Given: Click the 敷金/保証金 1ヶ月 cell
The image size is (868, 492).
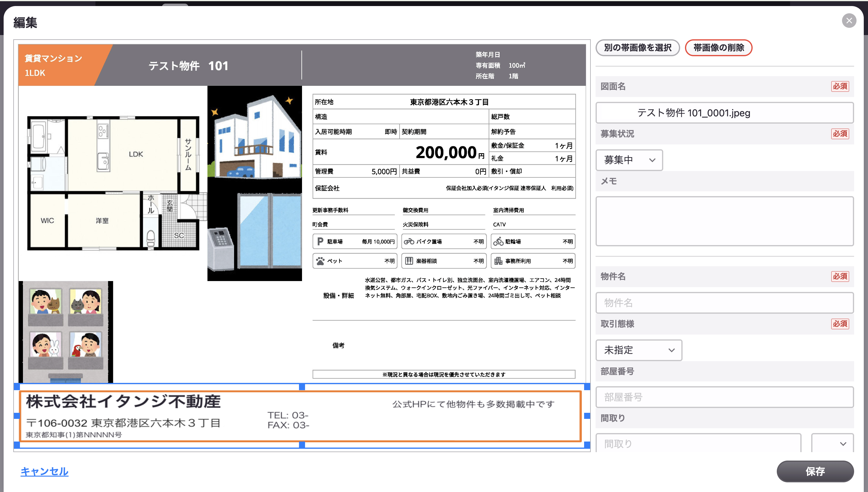Looking at the screenshot, I should click(x=532, y=146).
